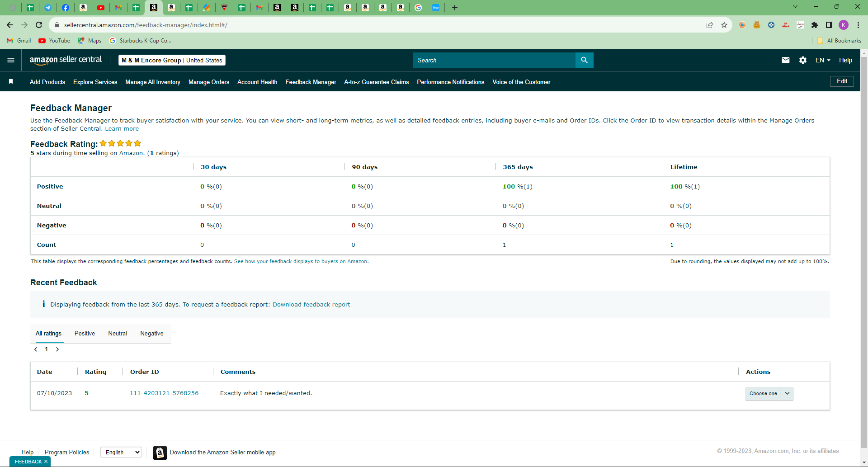The height and width of the screenshot is (467, 868).
Task: Open the All Bookmarks folder
Action: point(839,41)
